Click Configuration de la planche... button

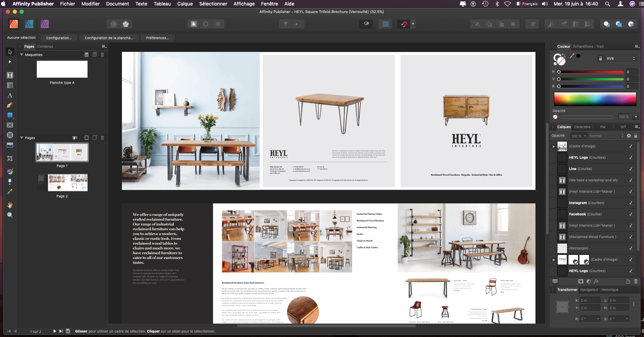click(x=109, y=38)
